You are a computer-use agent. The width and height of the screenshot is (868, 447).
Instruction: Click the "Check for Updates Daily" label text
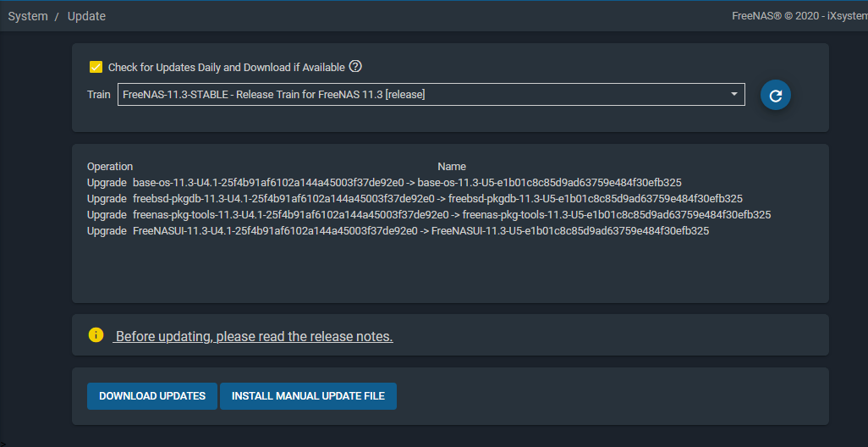[226, 68]
